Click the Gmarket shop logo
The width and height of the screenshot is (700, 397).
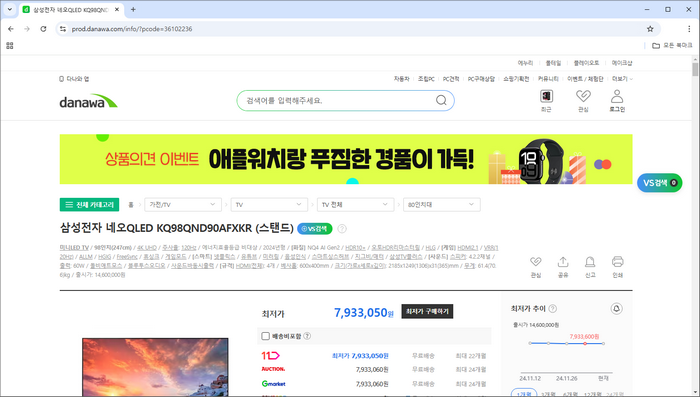(273, 384)
